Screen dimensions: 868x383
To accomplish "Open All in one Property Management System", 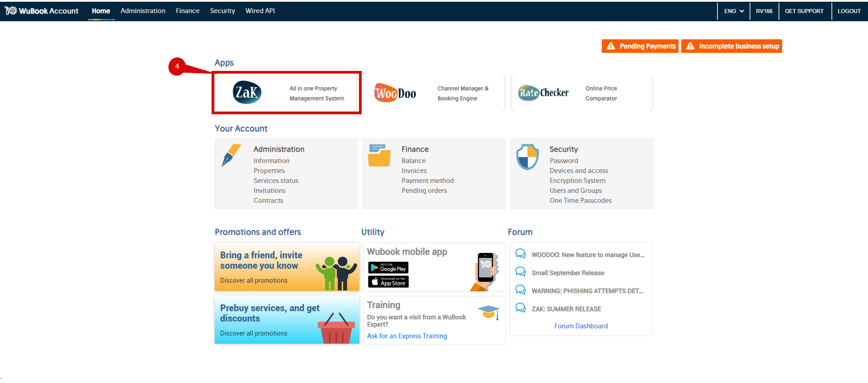I will point(317,93).
